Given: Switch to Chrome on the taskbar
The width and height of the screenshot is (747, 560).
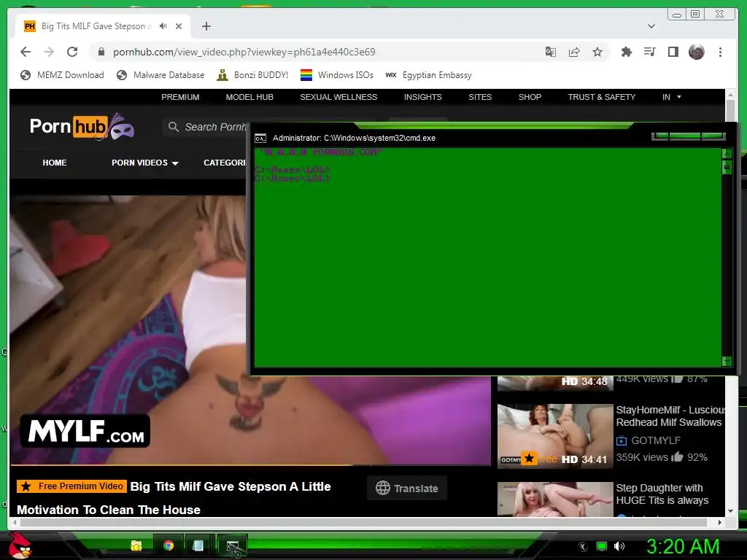Looking at the screenshot, I should 169,545.
